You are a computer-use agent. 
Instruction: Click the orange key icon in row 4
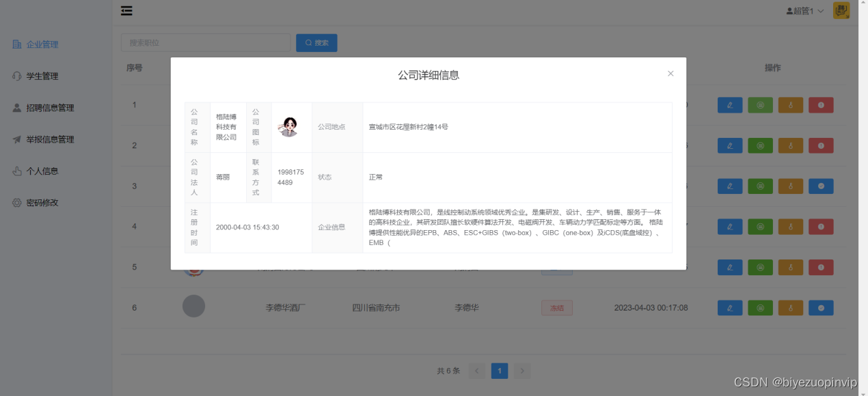click(791, 227)
